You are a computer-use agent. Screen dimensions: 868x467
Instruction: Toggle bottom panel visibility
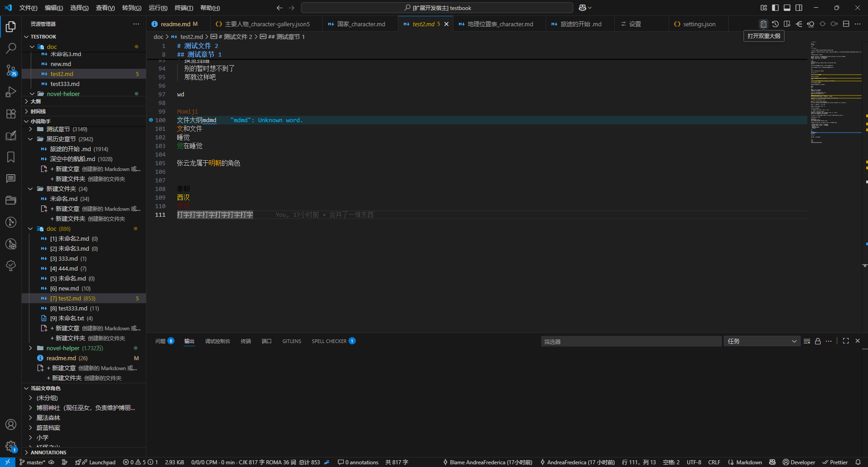787,8
